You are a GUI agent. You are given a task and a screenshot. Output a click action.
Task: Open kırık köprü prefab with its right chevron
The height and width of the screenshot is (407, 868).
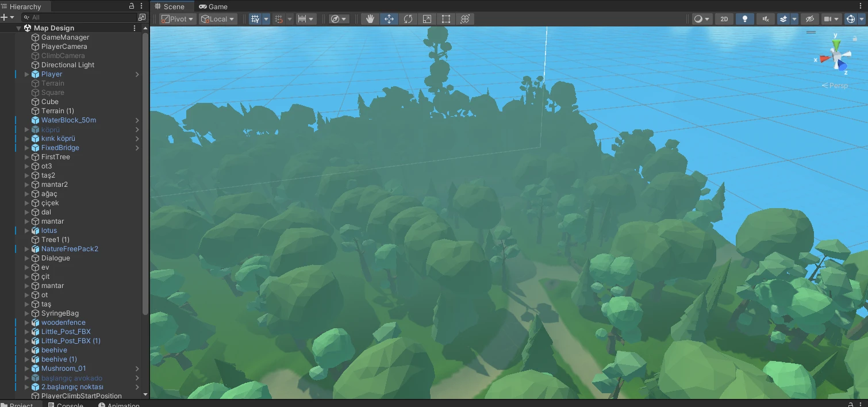point(137,139)
